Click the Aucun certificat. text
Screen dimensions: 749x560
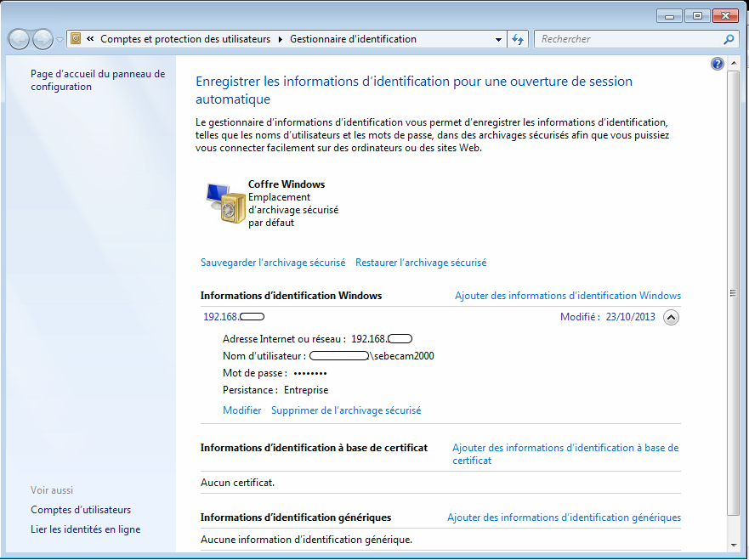(237, 483)
